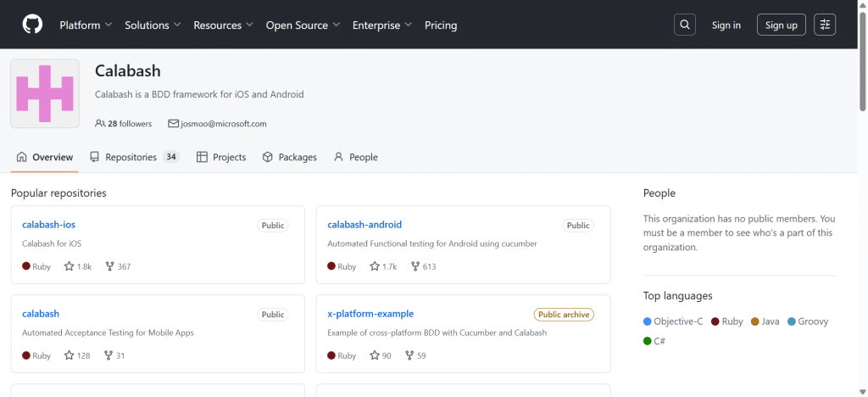868x397 pixels.
Task: Open the People tab
Action: point(356,157)
